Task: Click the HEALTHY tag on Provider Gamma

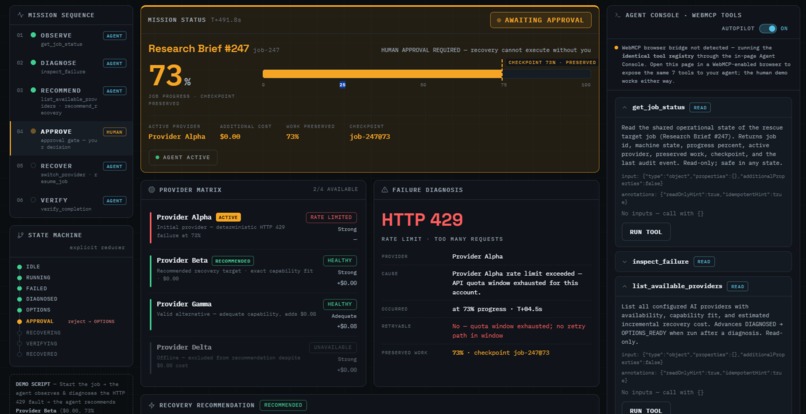Action: pos(340,304)
